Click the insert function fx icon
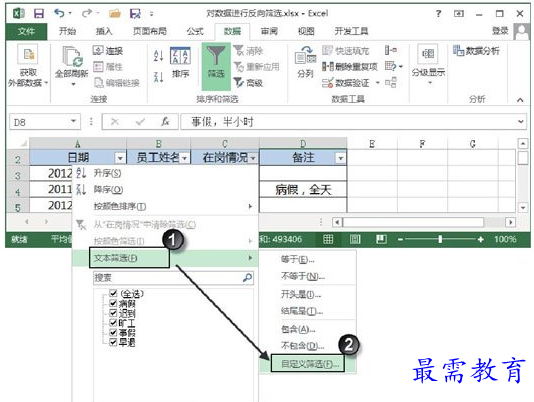Screen dimensions: 534x402 165,122
